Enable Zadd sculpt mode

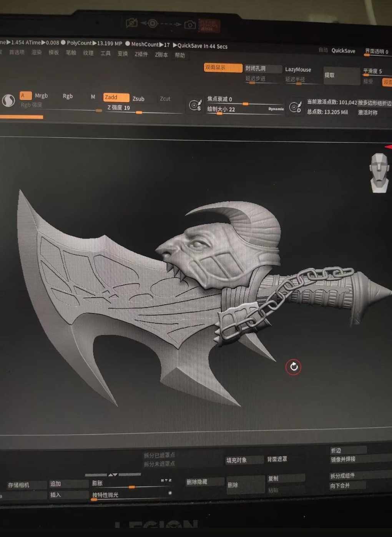click(x=116, y=97)
